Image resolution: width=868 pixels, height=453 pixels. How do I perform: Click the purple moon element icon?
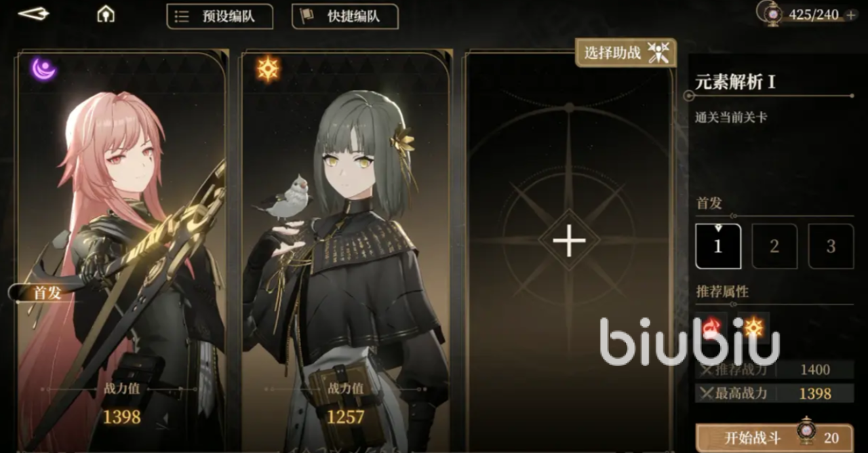pyautogui.click(x=43, y=69)
